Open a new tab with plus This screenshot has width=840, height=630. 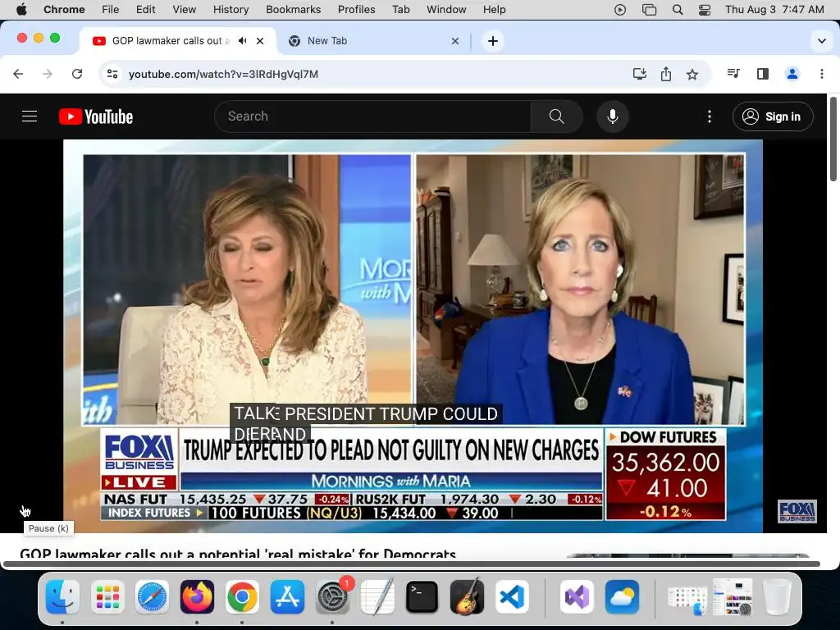click(493, 41)
